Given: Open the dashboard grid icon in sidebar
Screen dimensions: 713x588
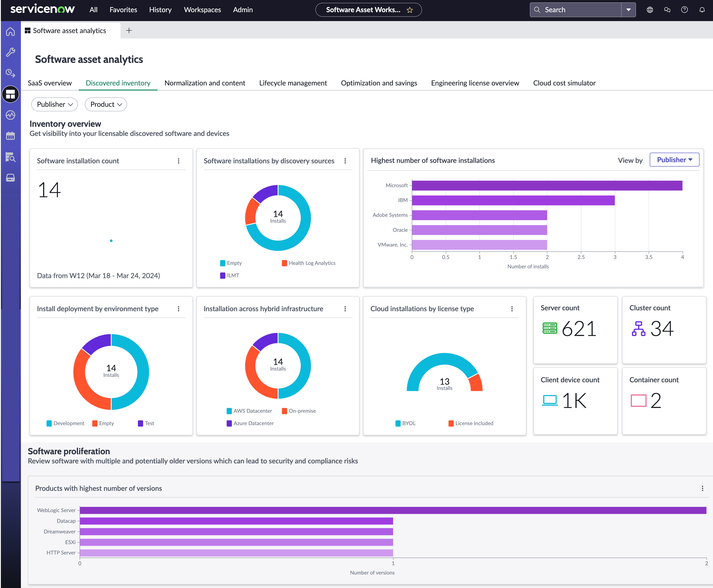Looking at the screenshot, I should click(x=10, y=94).
